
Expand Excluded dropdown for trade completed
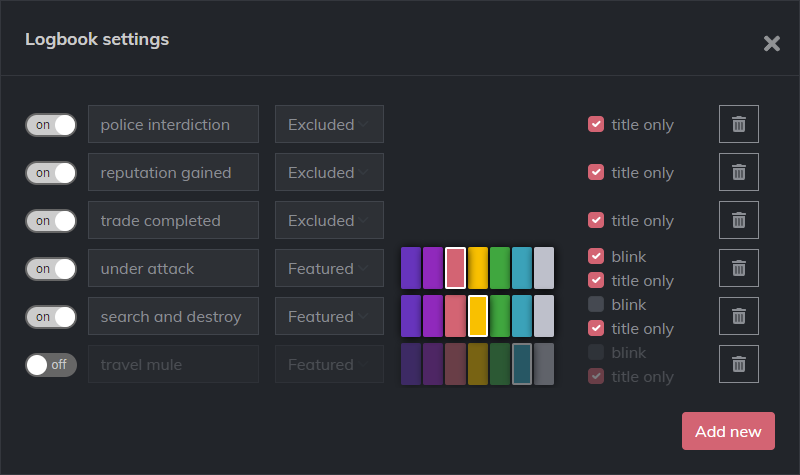coord(329,221)
